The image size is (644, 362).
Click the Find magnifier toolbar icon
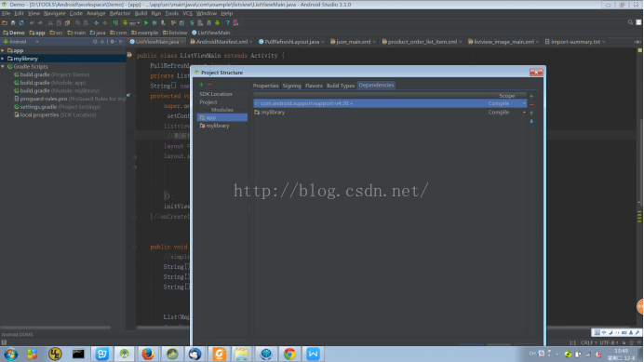coord(77,23)
